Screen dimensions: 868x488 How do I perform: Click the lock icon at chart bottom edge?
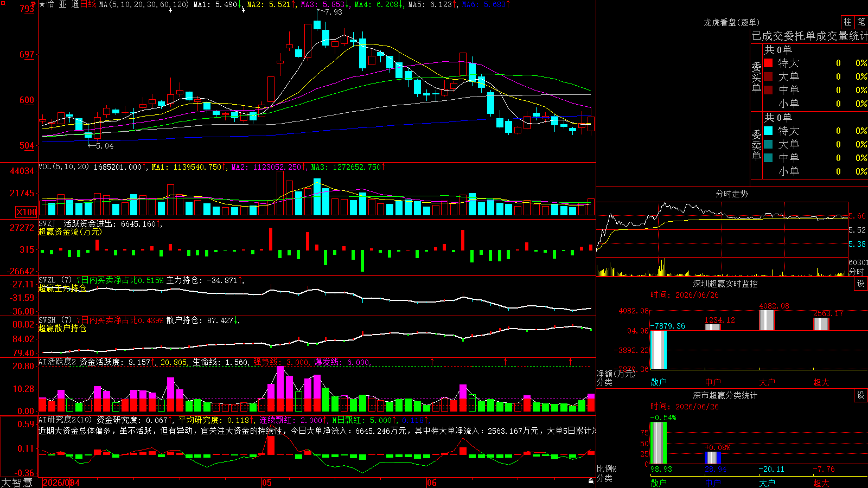[x=591, y=481]
